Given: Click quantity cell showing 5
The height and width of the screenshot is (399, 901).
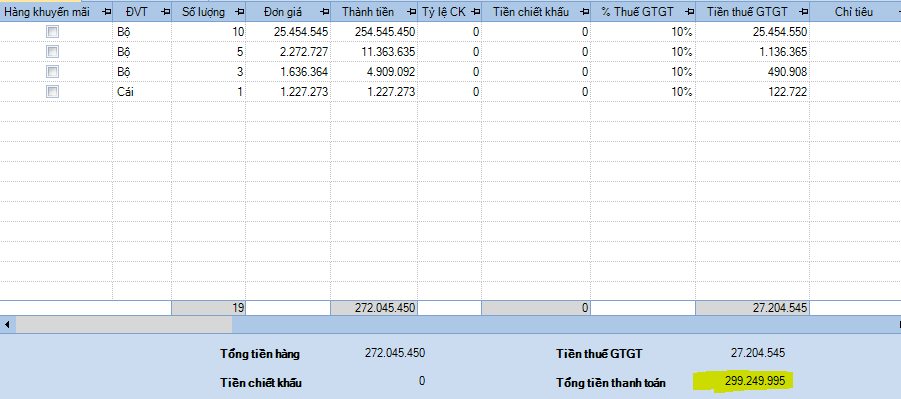Looking at the screenshot, I should (209, 52).
